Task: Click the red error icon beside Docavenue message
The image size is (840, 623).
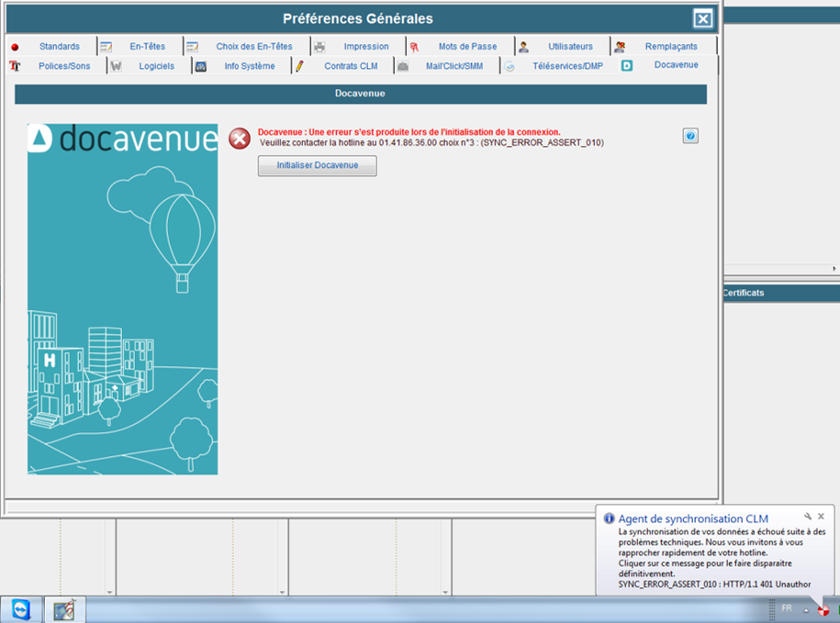Action: [240, 139]
